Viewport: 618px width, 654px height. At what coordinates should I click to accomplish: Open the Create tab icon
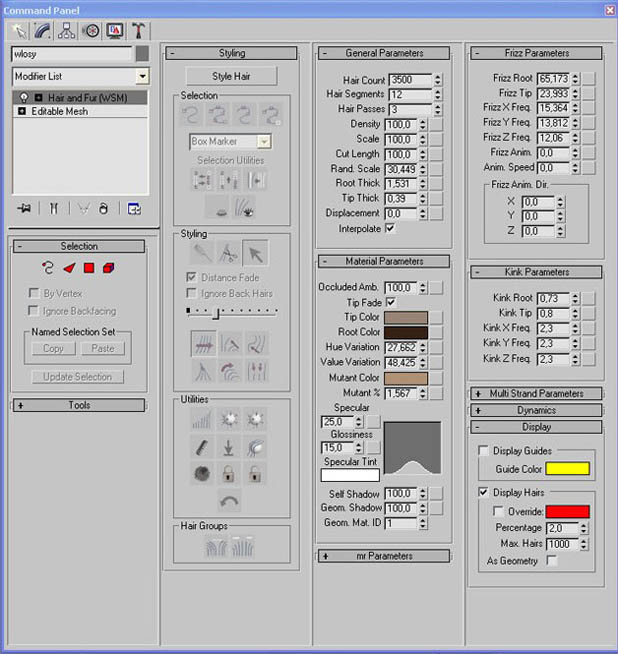(x=19, y=31)
